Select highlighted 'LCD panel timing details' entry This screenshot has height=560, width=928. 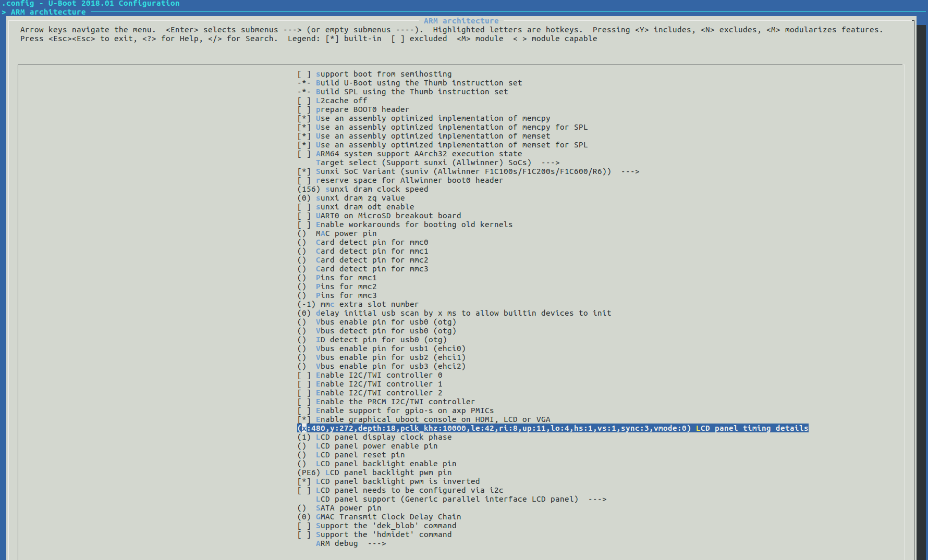[553, 428]
